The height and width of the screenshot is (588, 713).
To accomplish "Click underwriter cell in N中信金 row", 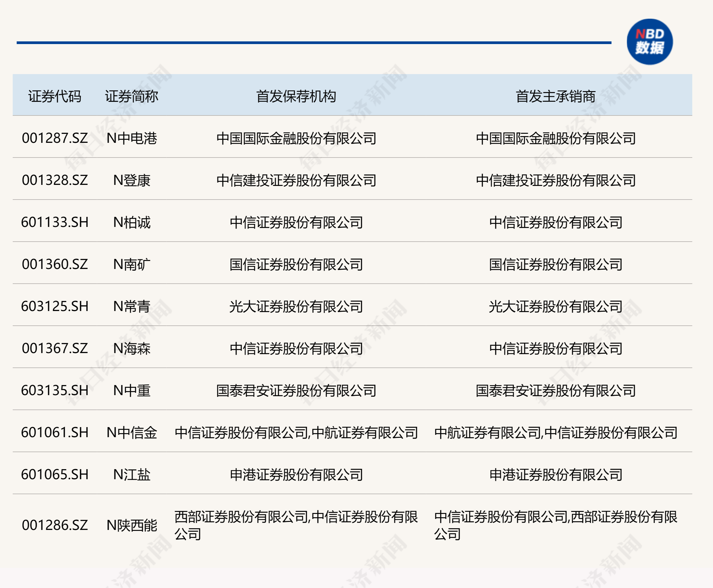I will pyautogui.click(x=556, y=432).
